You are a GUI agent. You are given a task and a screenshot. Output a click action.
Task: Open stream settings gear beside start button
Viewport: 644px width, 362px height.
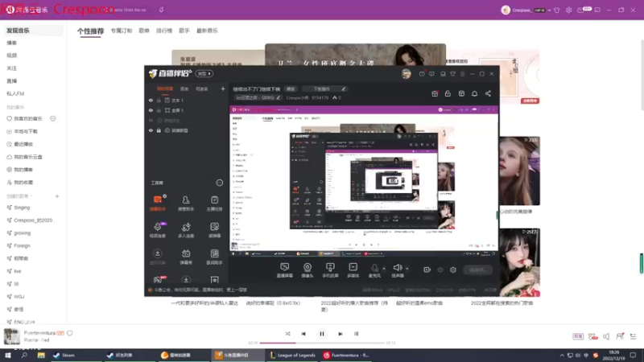pos(453,269)
